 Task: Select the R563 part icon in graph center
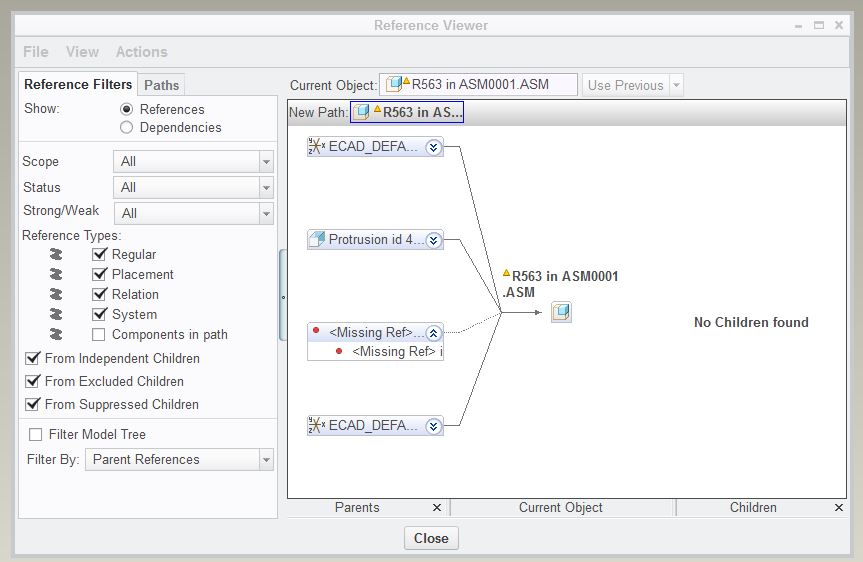pyautogui.click(x=561, y=312)
